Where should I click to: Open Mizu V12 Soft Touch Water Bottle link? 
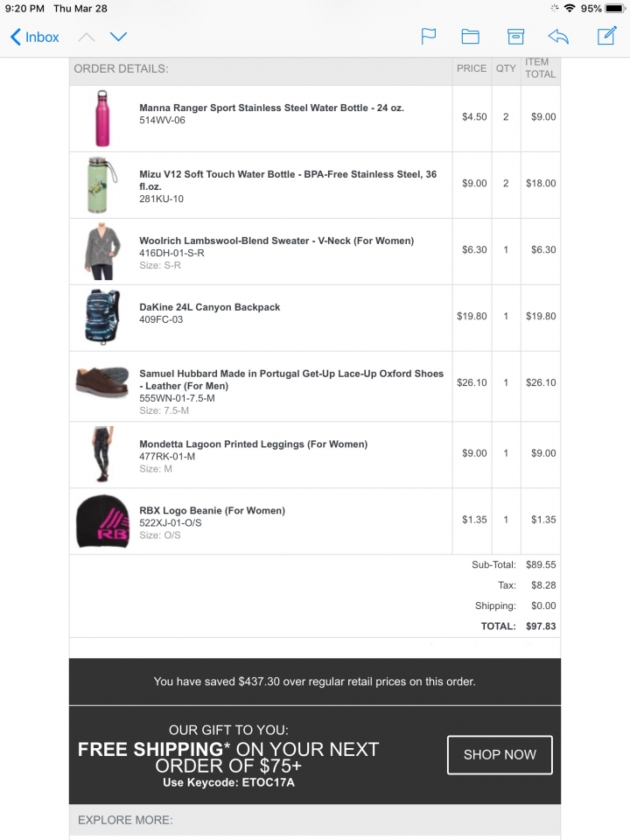pyautogui.click(x=288, y=180)
